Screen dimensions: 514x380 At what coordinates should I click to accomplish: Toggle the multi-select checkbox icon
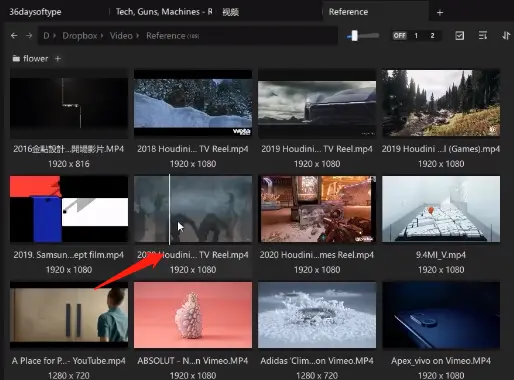click(x=460, y=35)
